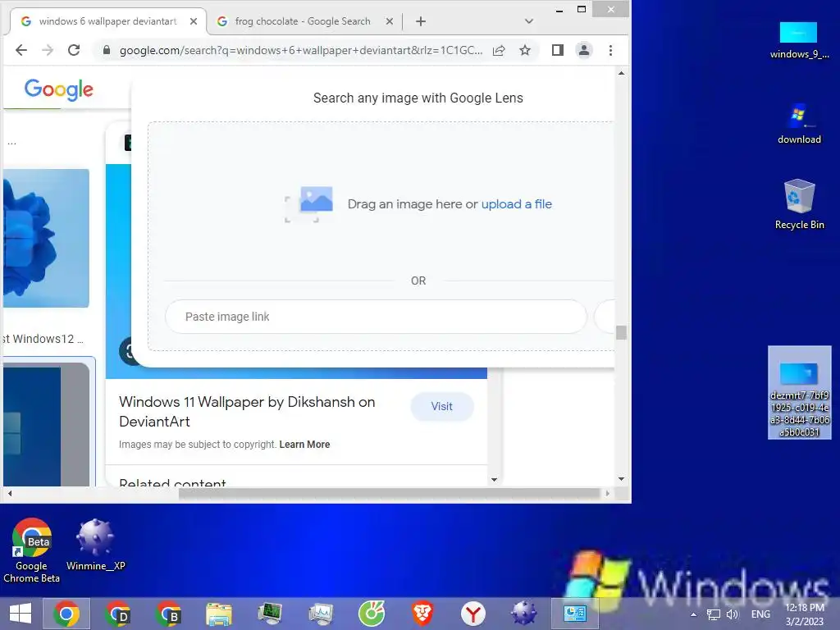Click the 'Paste image link' field

(x=376, y=317)
